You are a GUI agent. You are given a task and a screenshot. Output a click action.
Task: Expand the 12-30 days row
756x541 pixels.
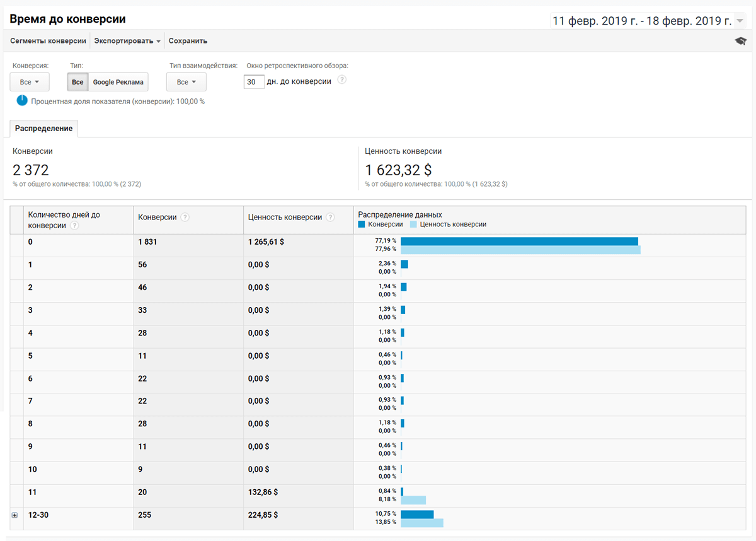pos(14,515)
